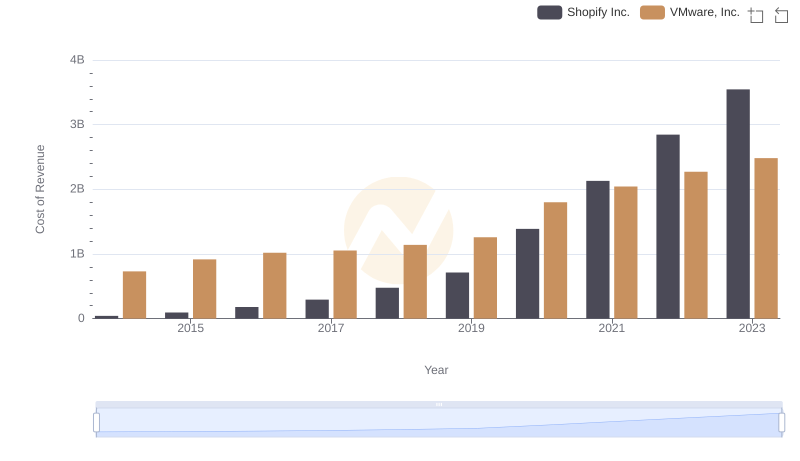Click the Shopify bar for 2017

[317, 309]
